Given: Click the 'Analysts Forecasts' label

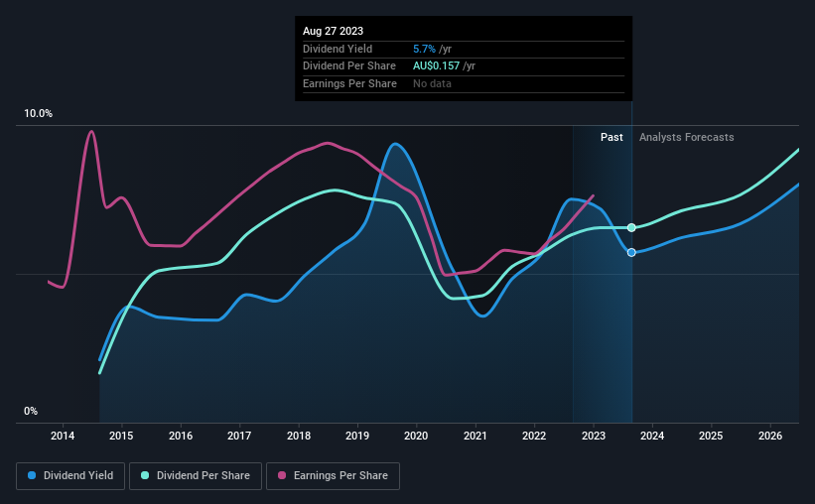Looking at the screenshot, I should 687,137.
